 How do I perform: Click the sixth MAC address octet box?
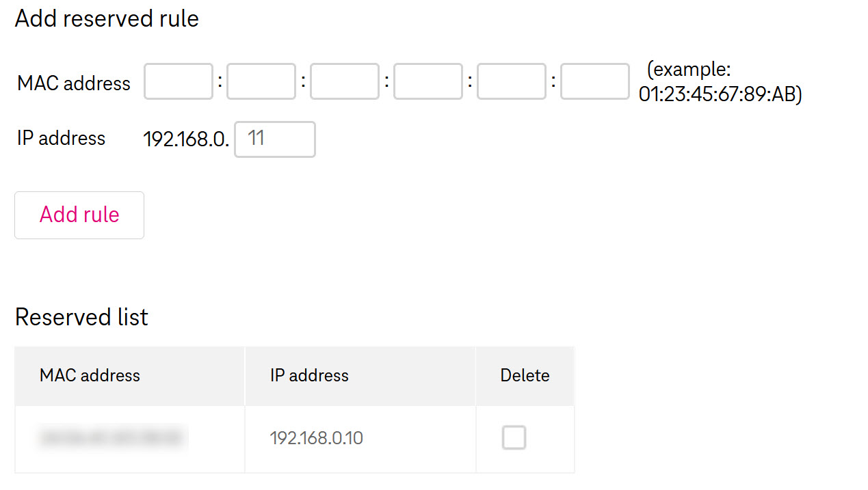pyautogui.click(x=595, y=82)
